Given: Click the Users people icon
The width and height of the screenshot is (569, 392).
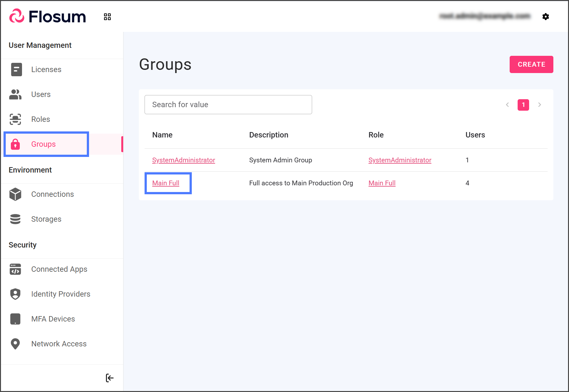Looking at the screenshot, I should pyautogui.click(x=15, y=94).
